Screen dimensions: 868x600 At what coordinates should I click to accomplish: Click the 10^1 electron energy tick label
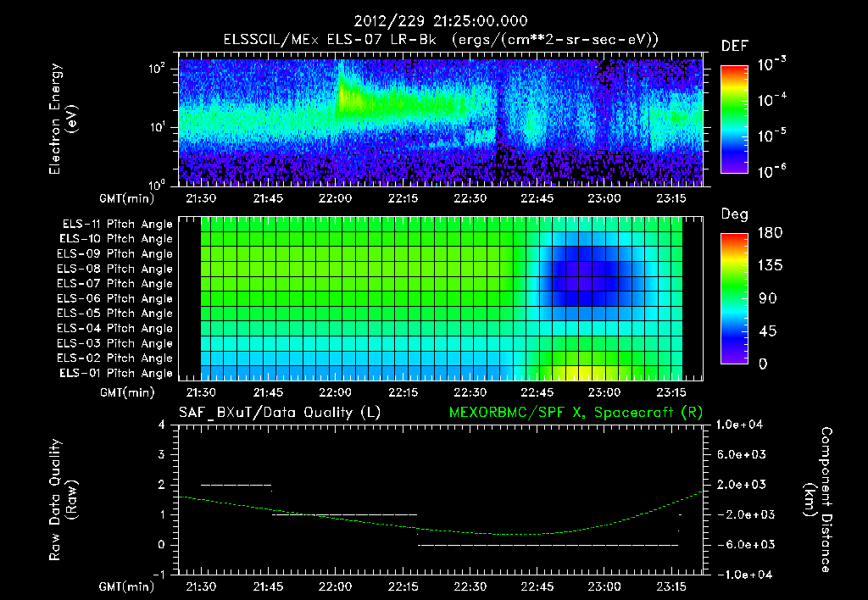coord(157,127)
